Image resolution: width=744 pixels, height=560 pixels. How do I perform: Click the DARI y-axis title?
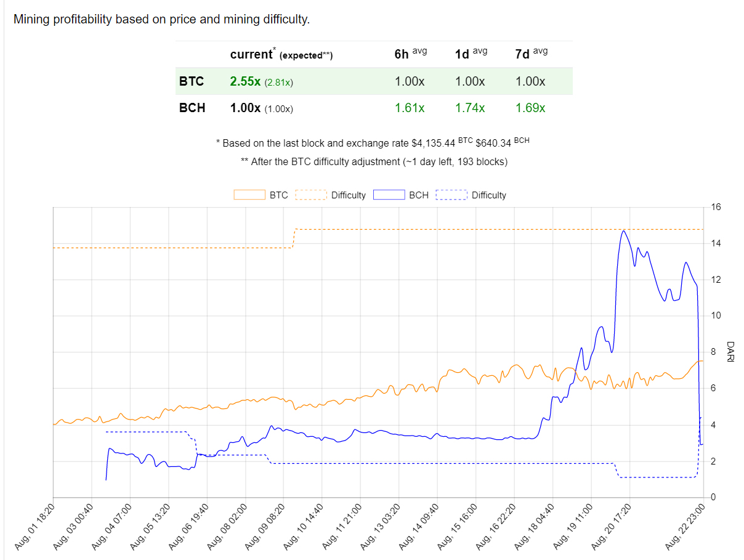(x=729, y=352)
